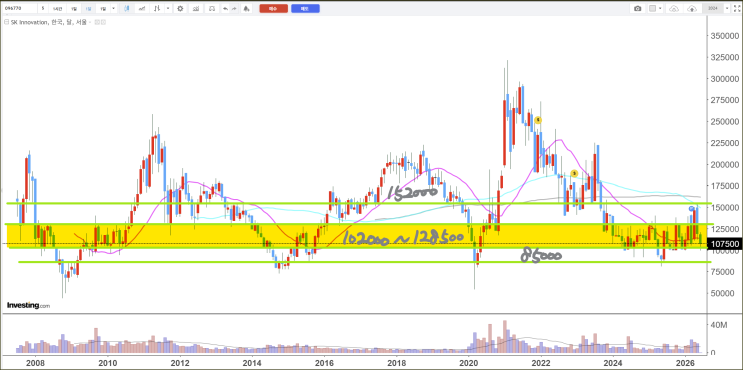Open the dropdown arrow beside bar-style icon
This screenshot has height=370, width=743.
[168, 9]
